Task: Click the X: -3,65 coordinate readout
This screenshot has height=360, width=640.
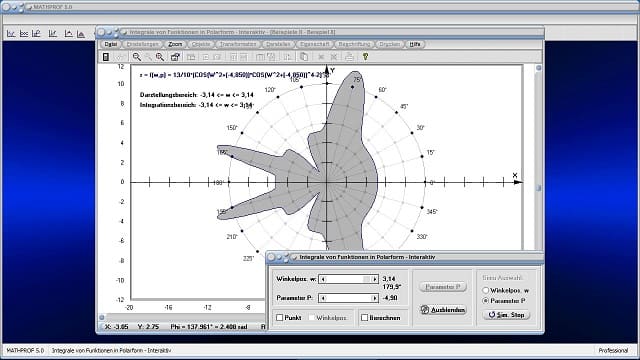Action: [x=116, y=327]
